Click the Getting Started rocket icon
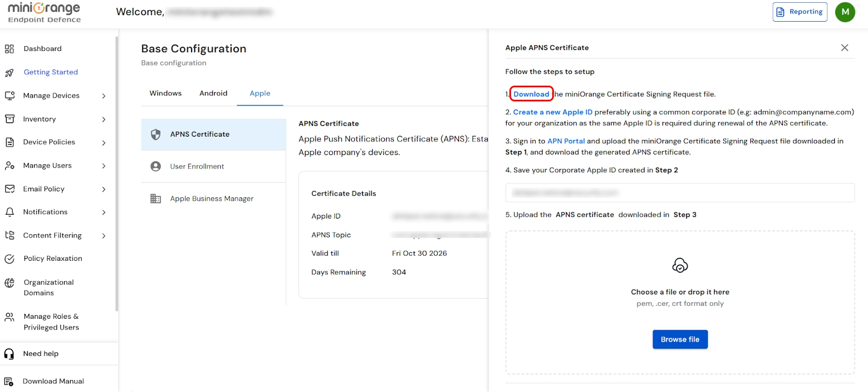Viewport: 868px width, 392px height. [x=9, y=73]
